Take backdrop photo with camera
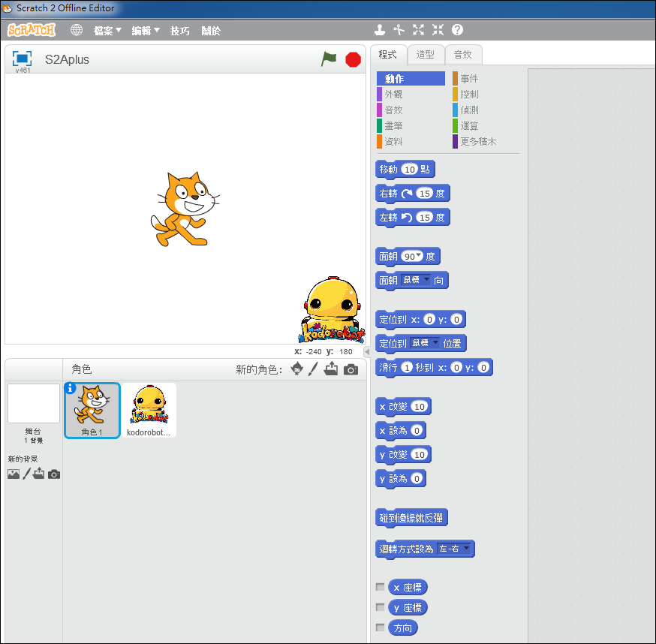This screenshot has width=656, height=644. click(54, 474)
